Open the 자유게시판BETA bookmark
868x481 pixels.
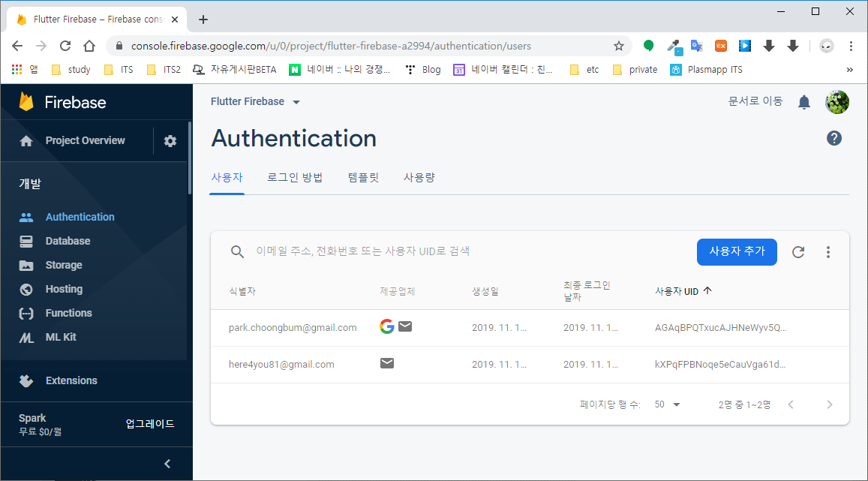pyautogui.click(x=235, y=69)
